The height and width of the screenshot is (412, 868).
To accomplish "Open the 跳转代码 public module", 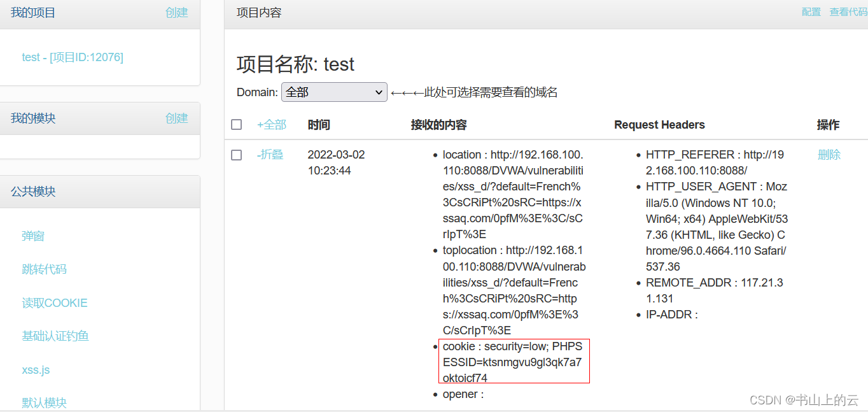I will pyautogui.click(x=44, y=269).
